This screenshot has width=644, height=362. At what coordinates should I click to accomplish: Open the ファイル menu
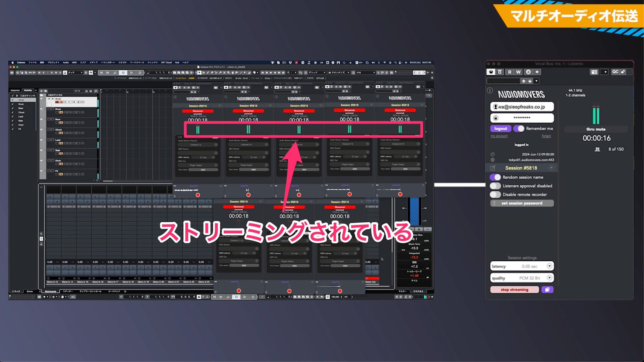(x=32, y=62)
